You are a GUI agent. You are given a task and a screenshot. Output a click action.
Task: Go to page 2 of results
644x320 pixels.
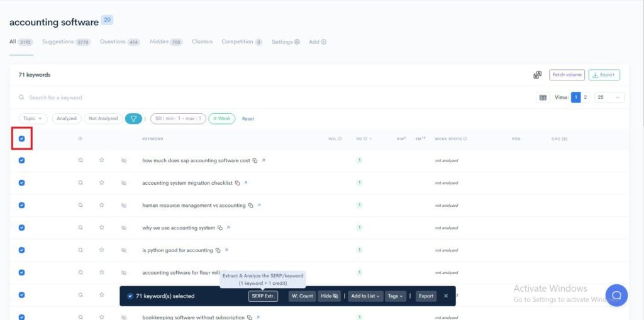586,97
